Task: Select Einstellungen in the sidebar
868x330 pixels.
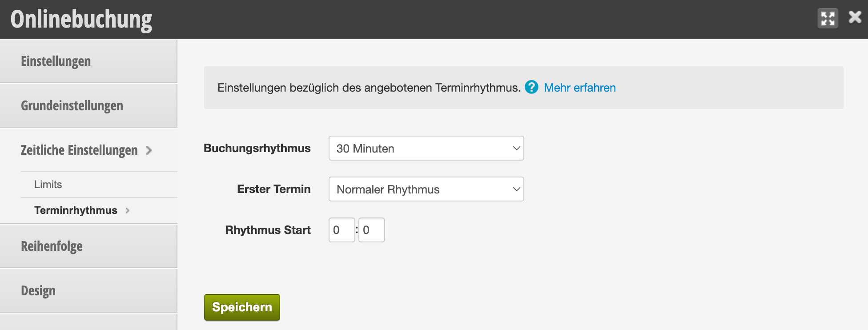Action: tap(88, 61)
